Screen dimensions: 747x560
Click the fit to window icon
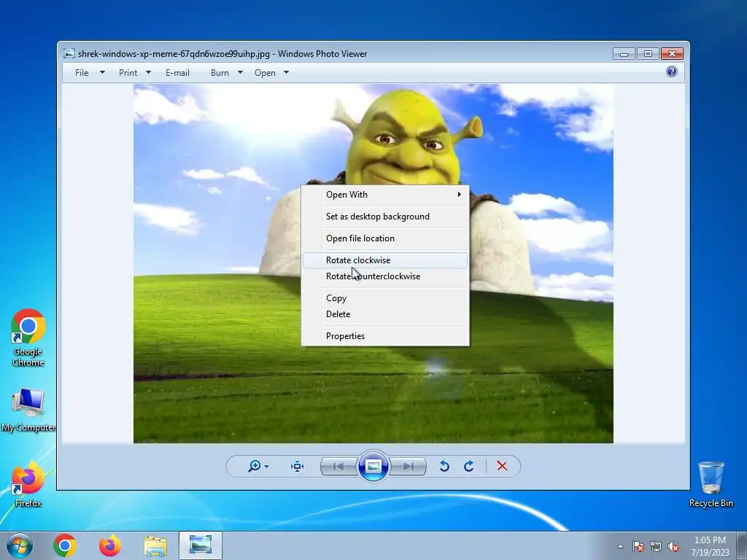(x=298, y=466)
